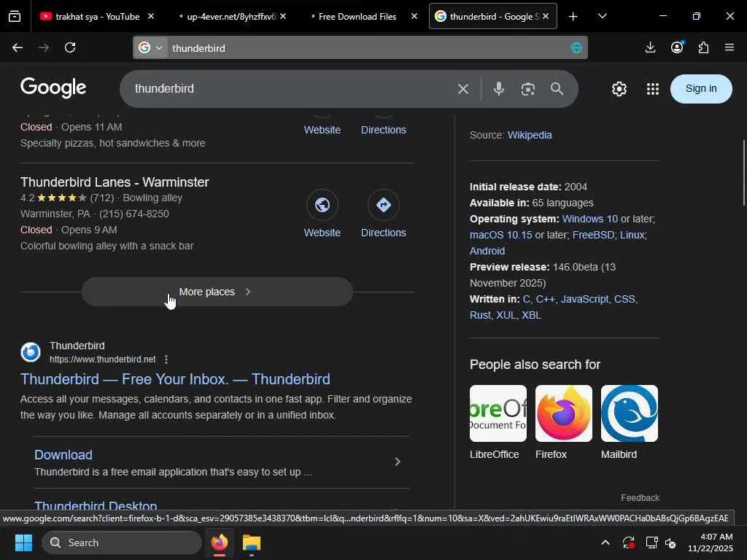Open the search engine selector dropdown in URL bar

(x=150, y=47)
